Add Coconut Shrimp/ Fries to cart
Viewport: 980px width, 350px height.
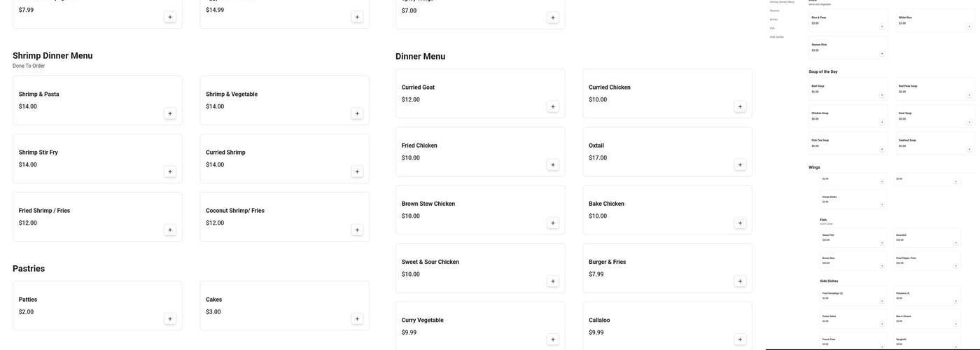357,230
